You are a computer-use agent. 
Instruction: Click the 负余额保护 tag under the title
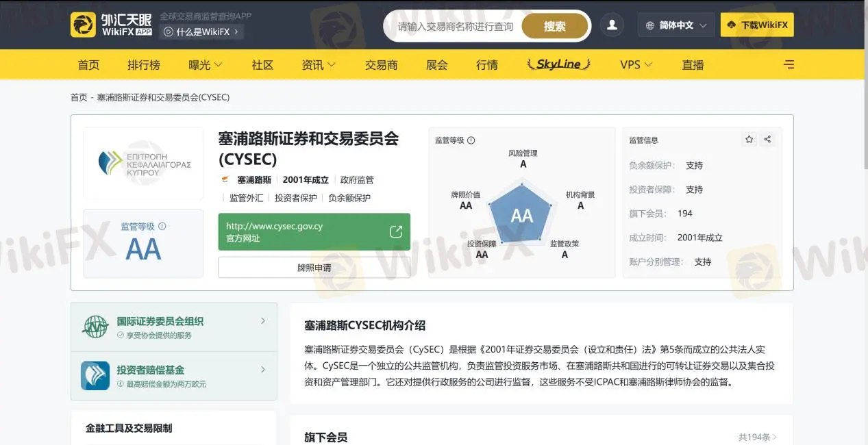point(349,198)
